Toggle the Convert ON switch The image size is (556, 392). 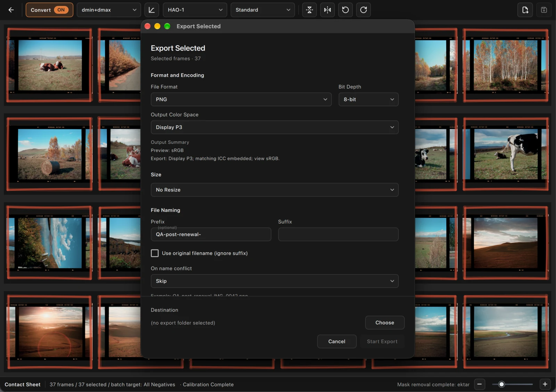pyautogui.click(x=49, y=10)
